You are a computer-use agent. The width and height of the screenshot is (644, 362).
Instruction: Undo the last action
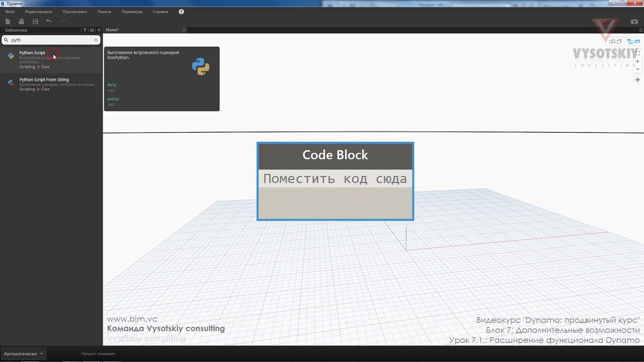coord(49,21)
